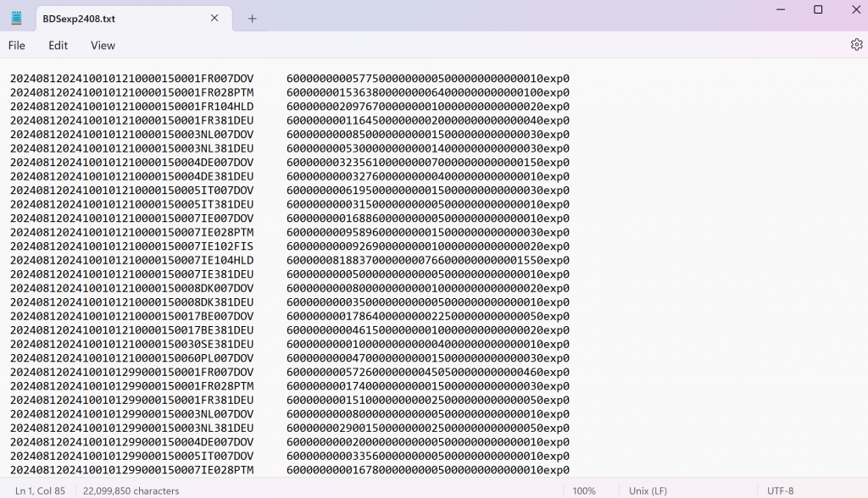
Task: Click the 22,099,850 characters count
Action: click(x=131, y=490)
